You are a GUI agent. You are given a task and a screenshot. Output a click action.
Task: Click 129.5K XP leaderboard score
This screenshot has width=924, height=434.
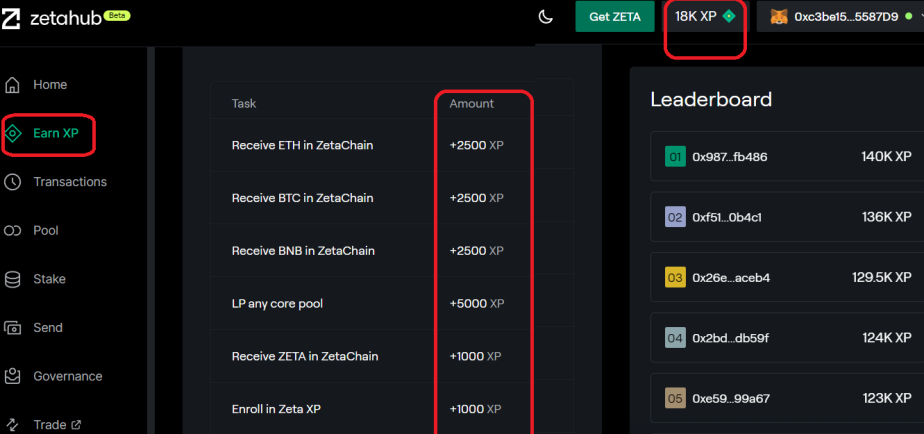pyautogui.click(x=882, y=277)
